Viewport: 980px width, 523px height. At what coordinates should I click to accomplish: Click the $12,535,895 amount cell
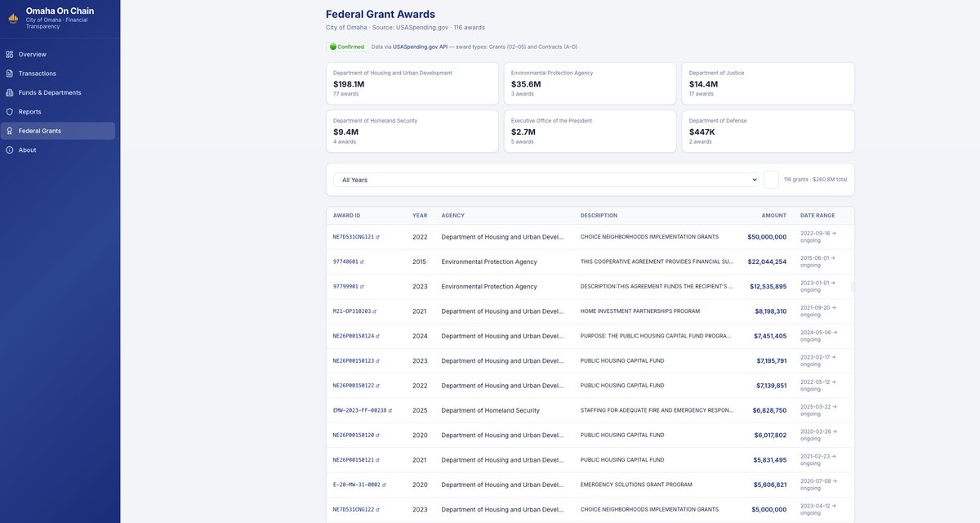pyautogui.click(x=768, y=287)
